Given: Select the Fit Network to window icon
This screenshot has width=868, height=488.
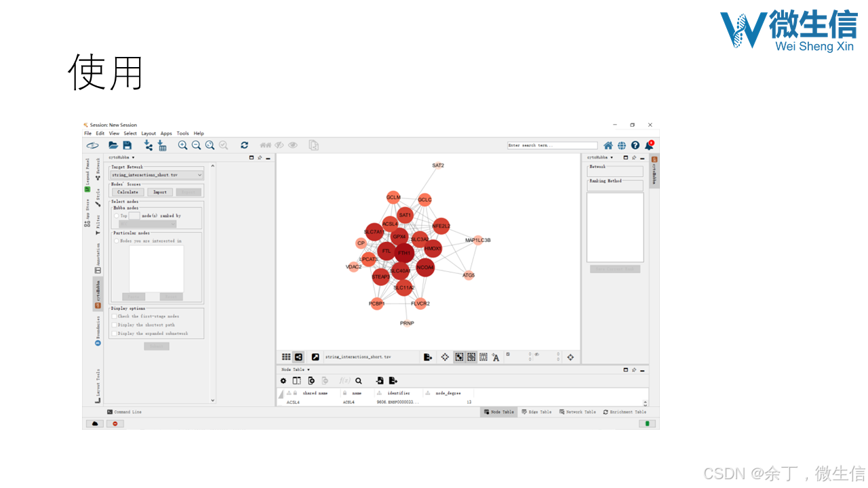Looking at the screenshot, I should pyautogui.click(x=210, y=145).
